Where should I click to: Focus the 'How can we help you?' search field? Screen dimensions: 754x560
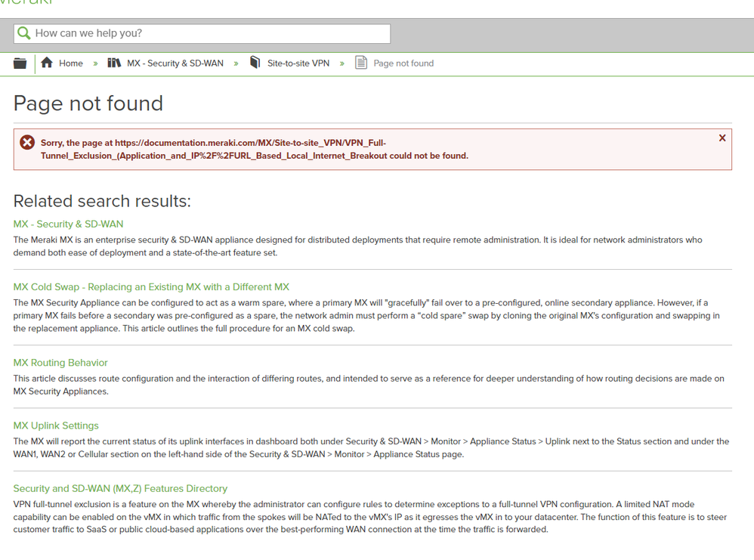tap(202, 33)
